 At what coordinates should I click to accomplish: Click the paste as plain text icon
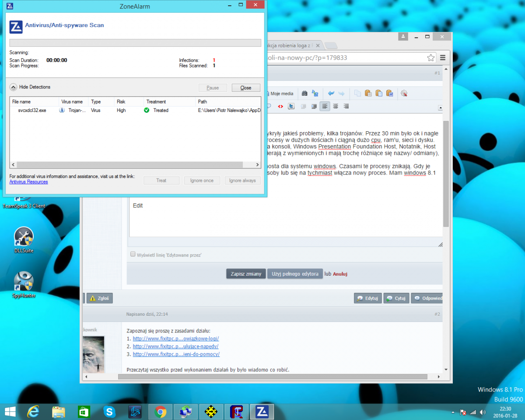[379, 93]
